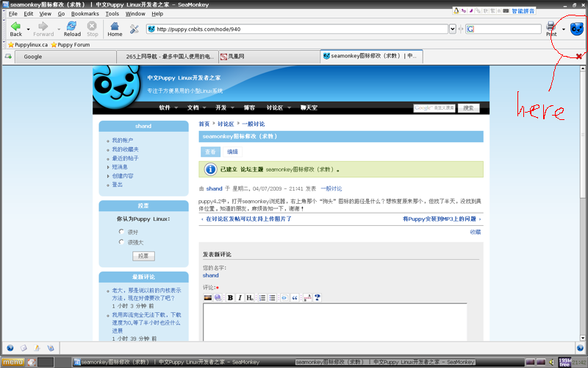588x368 pixels.
Task: Insert bulleted list in comment editor
Action: (272, 298)
